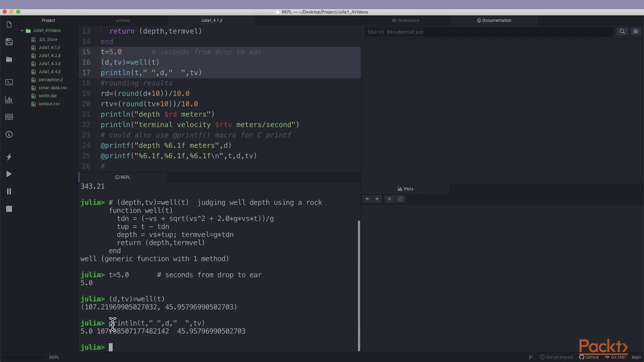Switch to the untitled editor tab
644x362 pixels.
coord(123,21)
